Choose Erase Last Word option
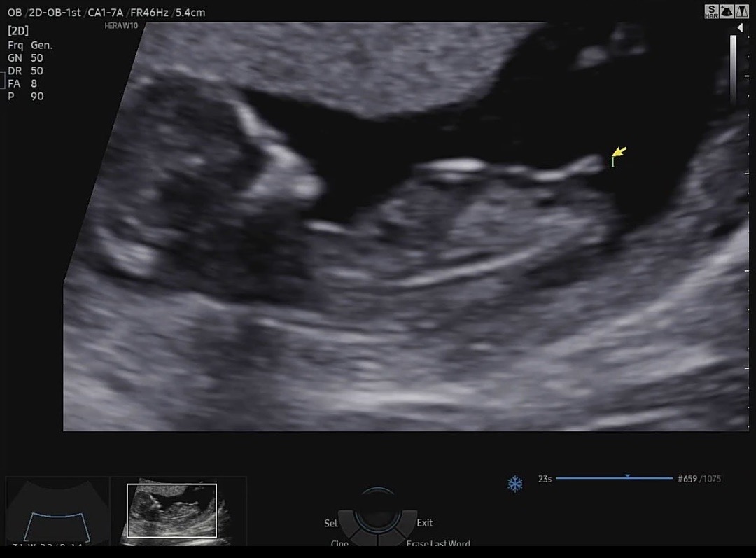Viewport: 756px width, 558px height. click(x=438, y=543)
